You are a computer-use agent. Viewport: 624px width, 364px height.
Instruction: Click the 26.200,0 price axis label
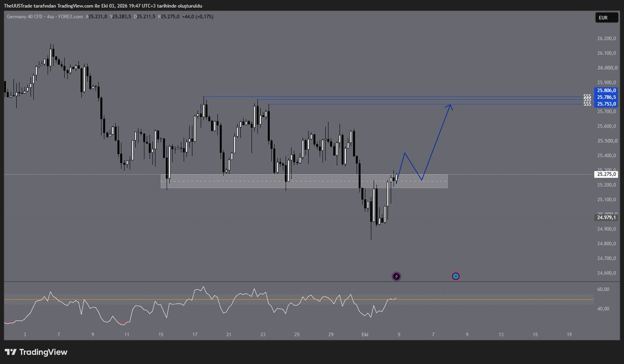pos(606,38)
